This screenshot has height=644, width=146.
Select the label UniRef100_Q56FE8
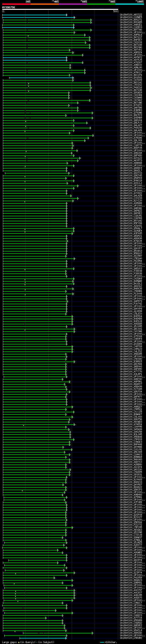(131, 178)
